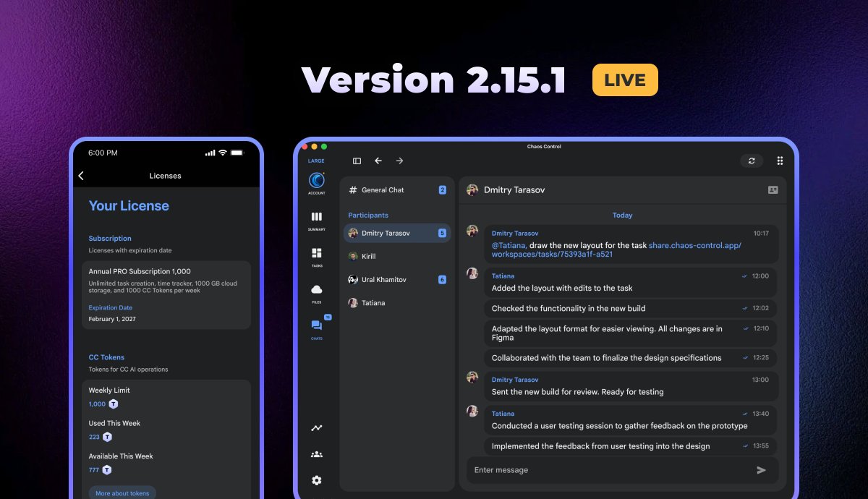Viewport: 868px width, 499px height.
Task: Select Dmitry Tarasov in the Participants list
Action: [397, 233]
